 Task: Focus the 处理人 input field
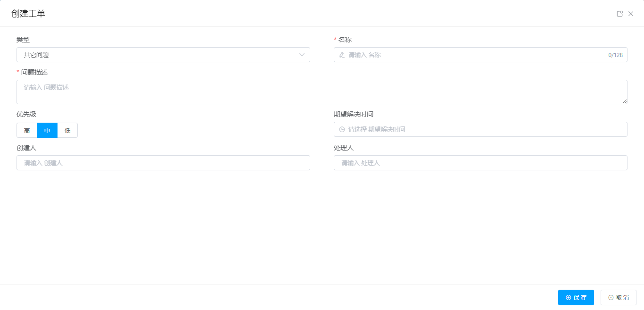(480, 163)
